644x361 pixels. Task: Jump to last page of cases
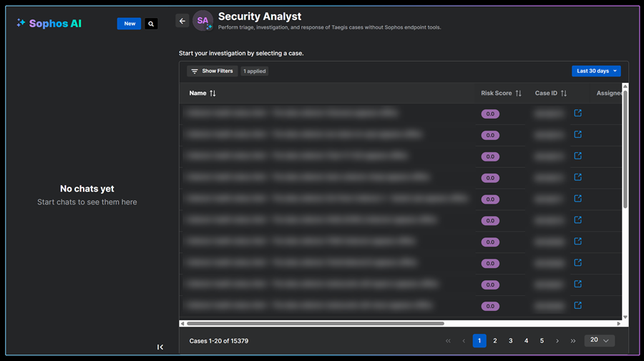(x=573, y=341)
